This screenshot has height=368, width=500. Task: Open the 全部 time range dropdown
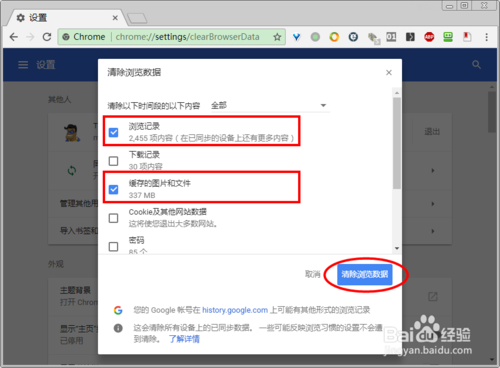[270, 106]
